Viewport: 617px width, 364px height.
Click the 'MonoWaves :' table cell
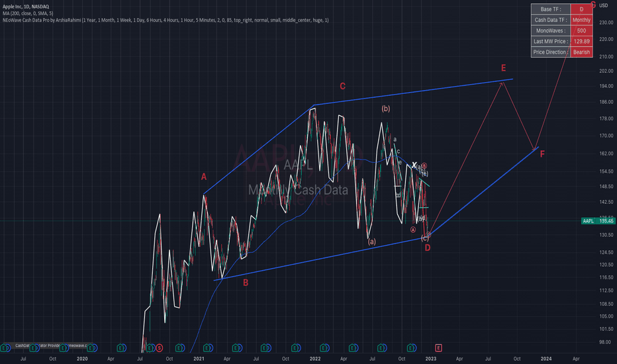coord(551,30)
